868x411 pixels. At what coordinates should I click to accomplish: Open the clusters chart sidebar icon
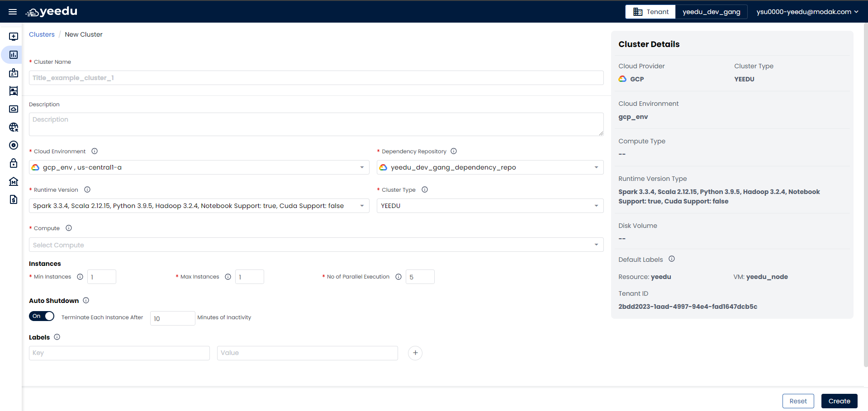point(14,55)
